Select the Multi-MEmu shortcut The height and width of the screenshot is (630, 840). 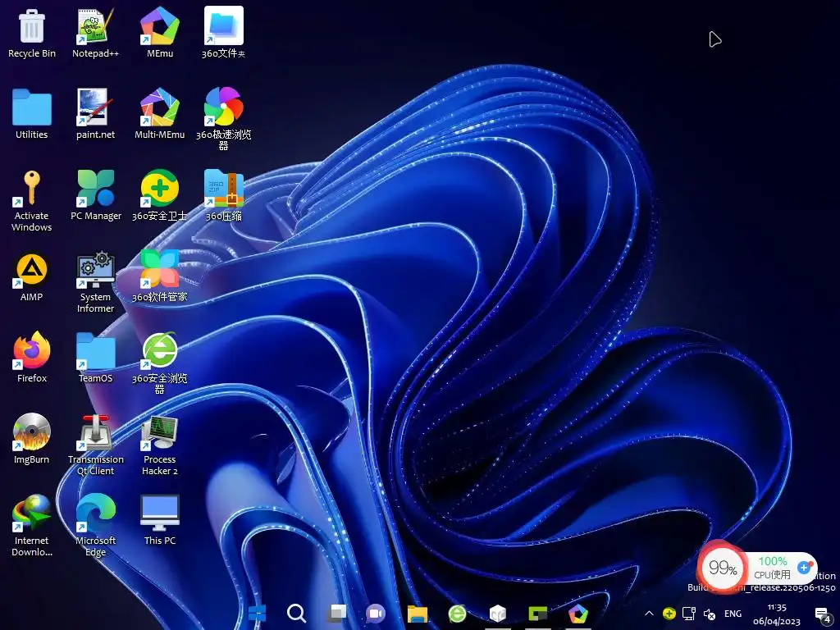click(x=160, y=114)
